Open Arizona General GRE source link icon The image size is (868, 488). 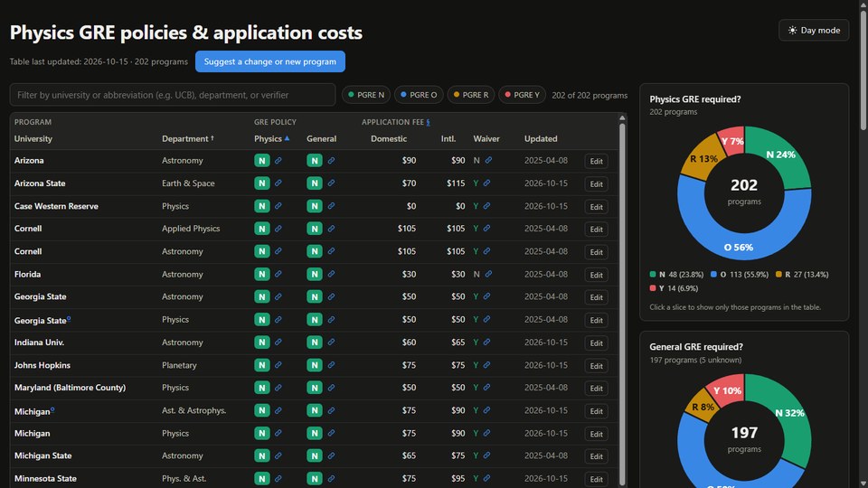pos(331,161)
